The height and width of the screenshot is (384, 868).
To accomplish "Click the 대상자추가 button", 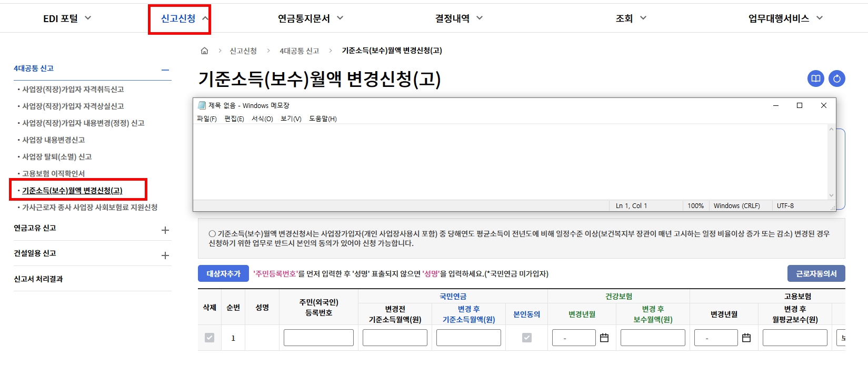I will pyautogui.click(x=223, y=273).
